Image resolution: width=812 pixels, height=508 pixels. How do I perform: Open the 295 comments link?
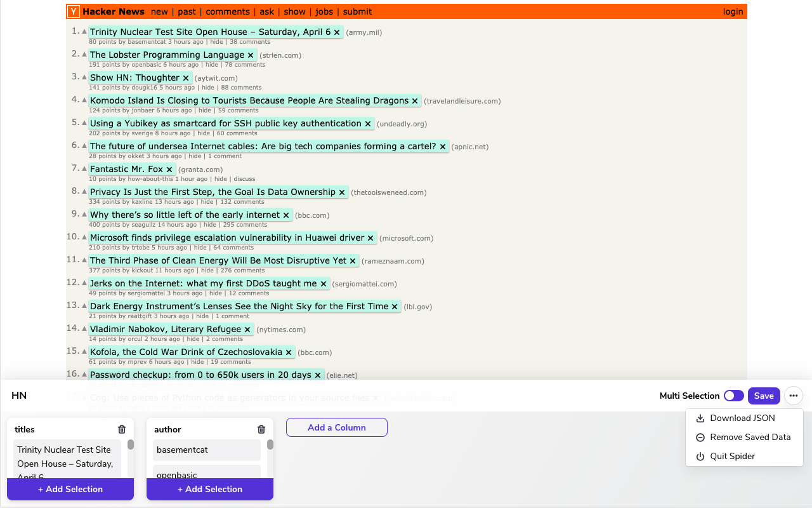[244, 225]
